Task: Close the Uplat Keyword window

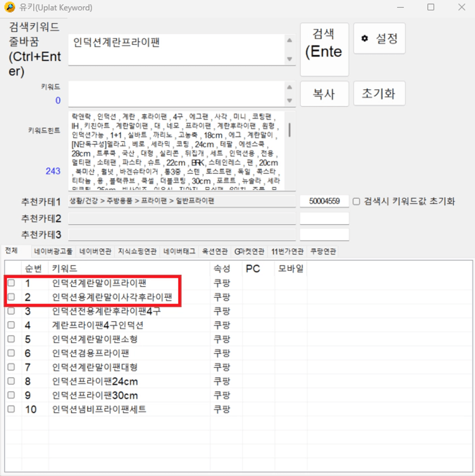Action: tap(462, 7)
